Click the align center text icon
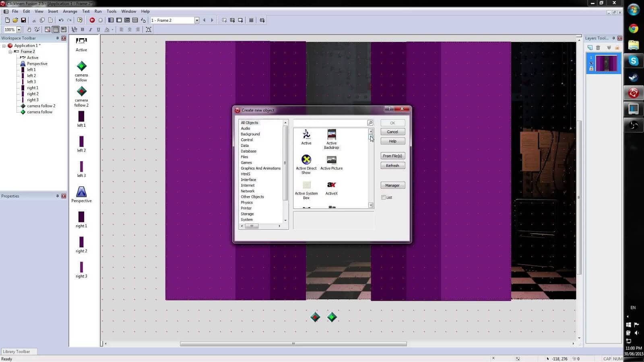Screen dimensions: 644x362 click(x=130, y=29)
